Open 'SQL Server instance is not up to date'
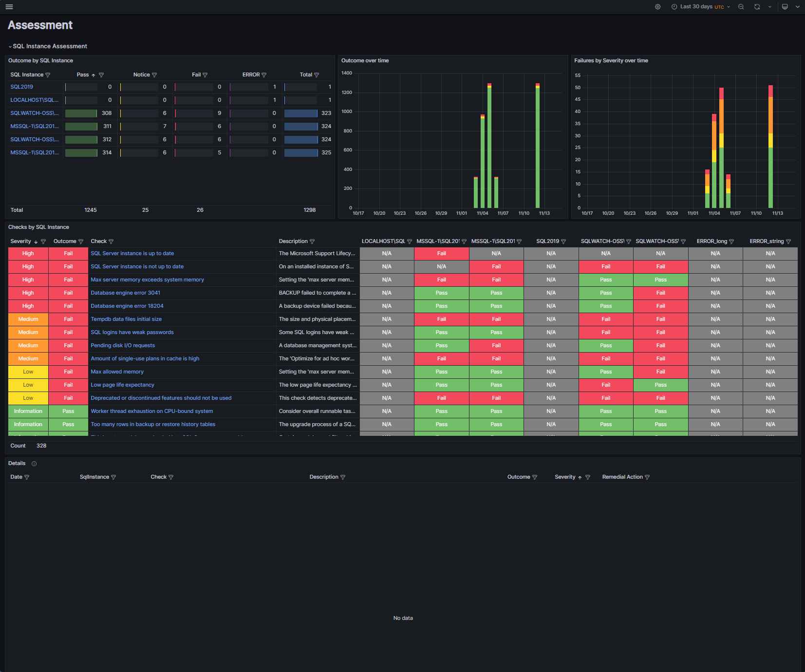 tap(137, 266)
